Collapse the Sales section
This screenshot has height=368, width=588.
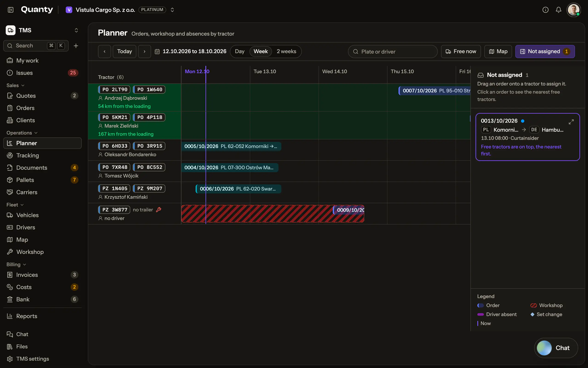[x=16, y=85]
